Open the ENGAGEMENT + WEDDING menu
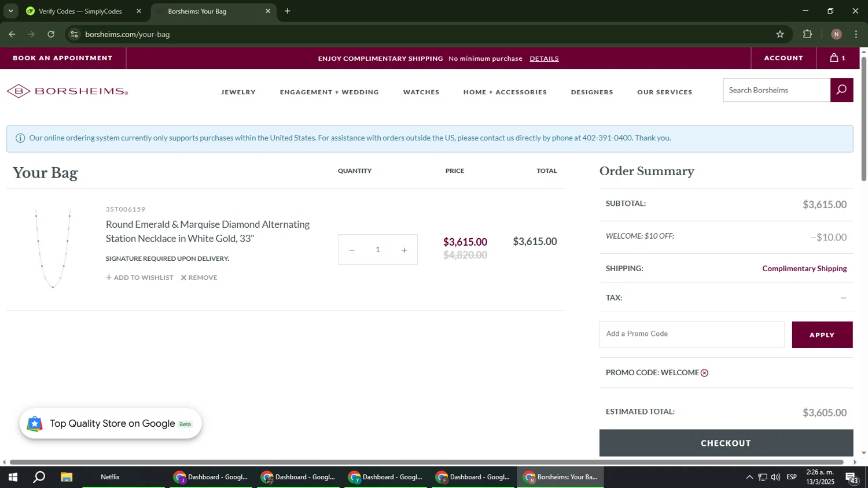868x488 pixels. pyautogui.click(x=329, y=92)
